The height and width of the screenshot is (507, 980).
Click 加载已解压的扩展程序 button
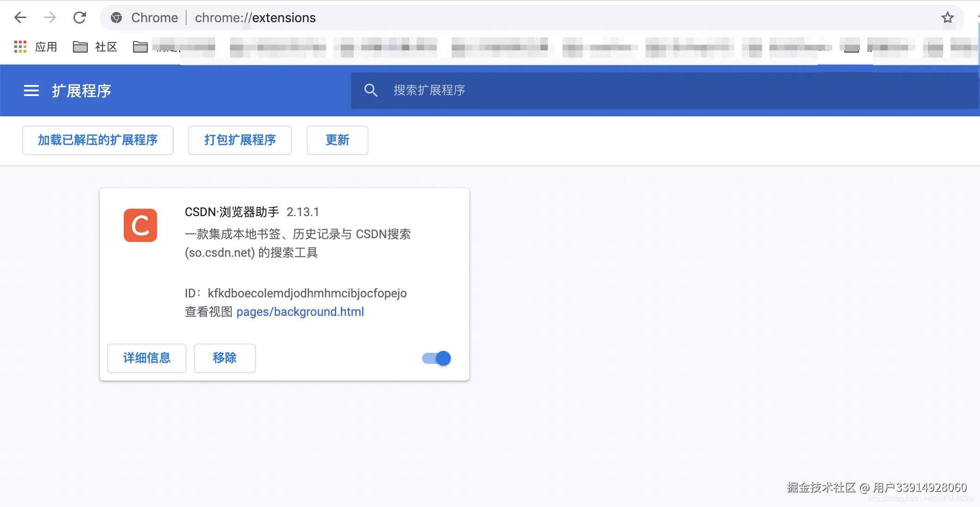click(x=98, y=140)
